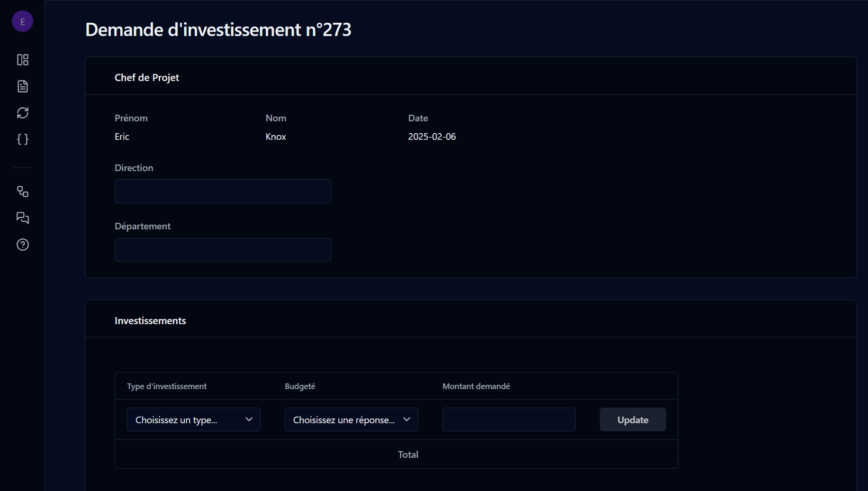Focus the Direction text field
868x491 pixels.
[x=223, y=191]
